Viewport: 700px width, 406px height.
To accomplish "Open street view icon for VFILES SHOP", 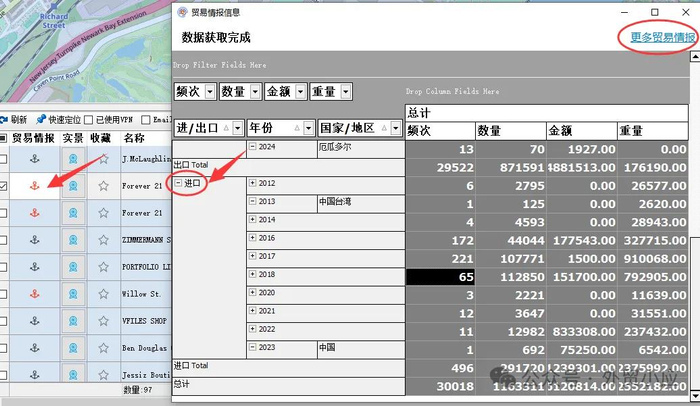I will 73,321.
